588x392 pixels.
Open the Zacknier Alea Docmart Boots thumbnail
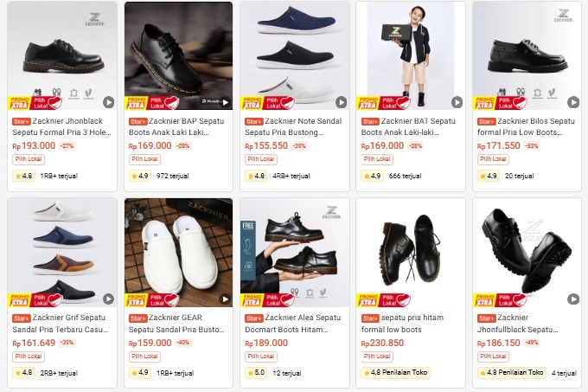click(x=294, y=251)
